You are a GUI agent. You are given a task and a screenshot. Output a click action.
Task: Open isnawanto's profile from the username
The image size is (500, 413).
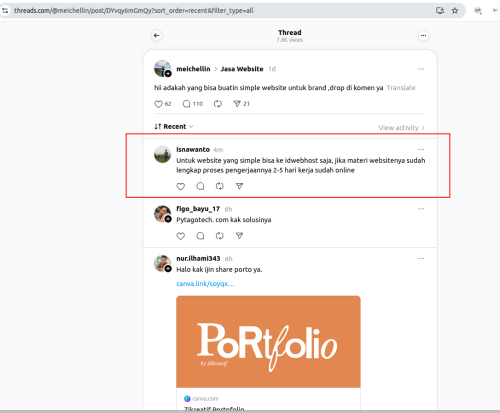click(193, 149)
